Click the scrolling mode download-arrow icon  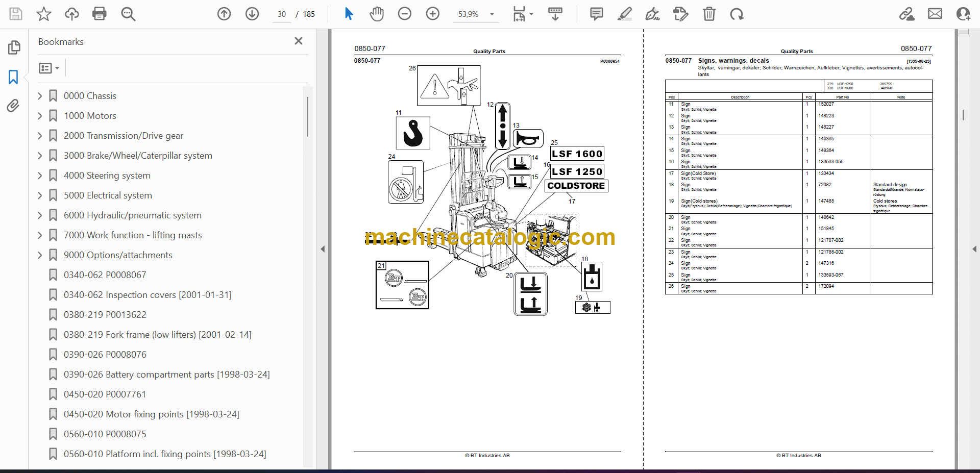(555, 14)
